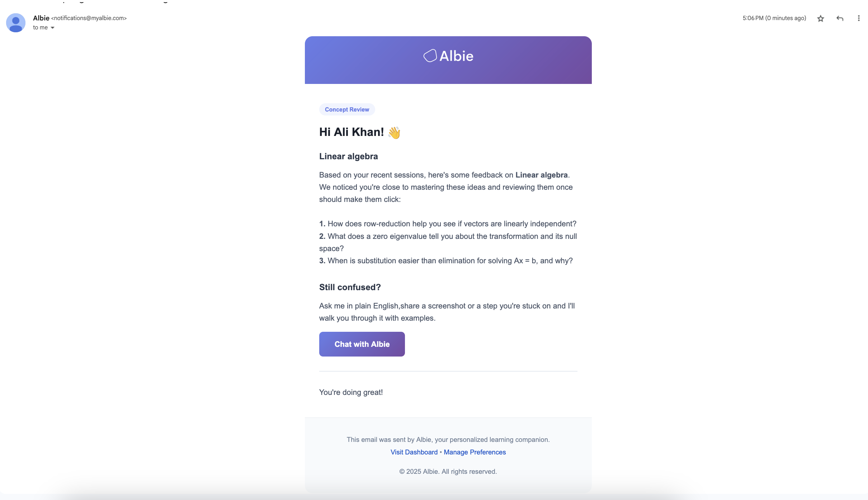The height and width of the screenshot is (500, 868).
Task: Click the notifications@myalbie.com address
Action: coord(89,18)
